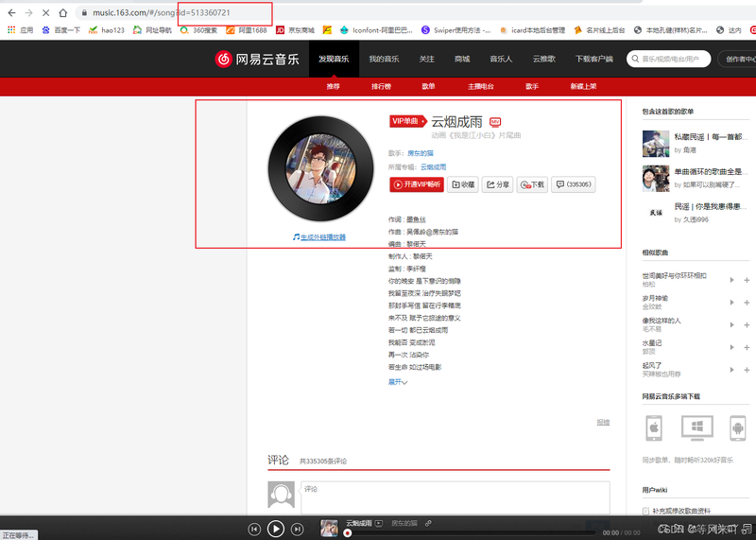Open the 私藏民谣 playlist thumbnail

point(656,144)
